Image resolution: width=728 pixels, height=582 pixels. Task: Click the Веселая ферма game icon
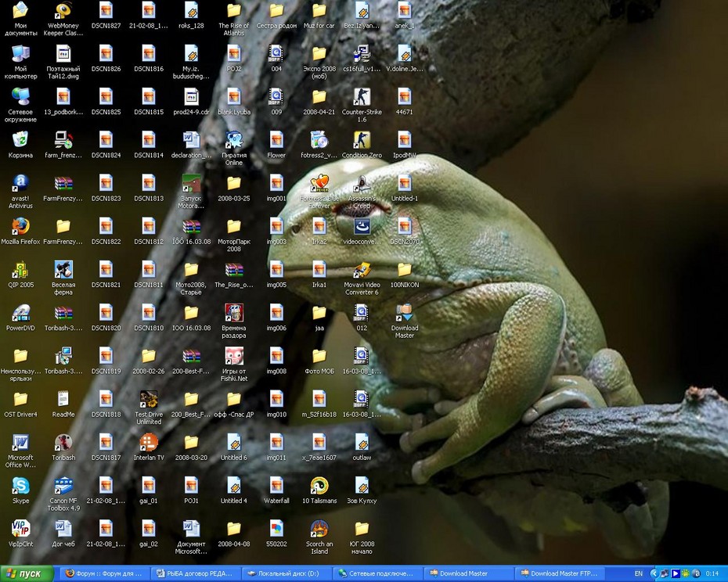point(63,278)
